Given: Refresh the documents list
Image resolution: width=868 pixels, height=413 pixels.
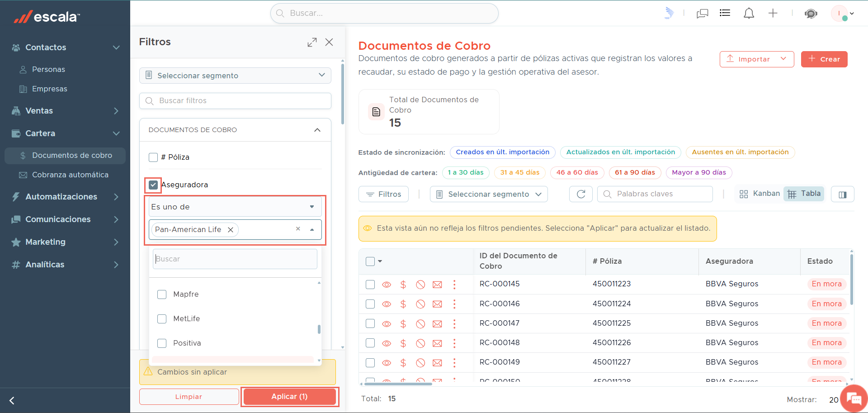Looking at the screenshot, I should [581, 194].
